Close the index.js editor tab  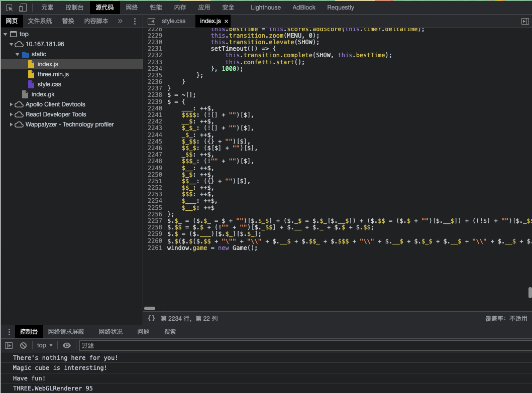coord(226,21)
